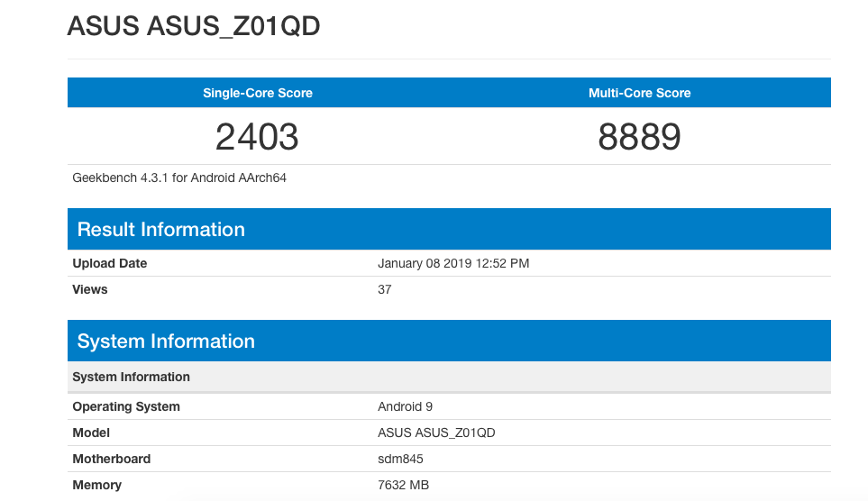Click the Result Information section header
The image size is (868, 501).
(x=161, y=230)
